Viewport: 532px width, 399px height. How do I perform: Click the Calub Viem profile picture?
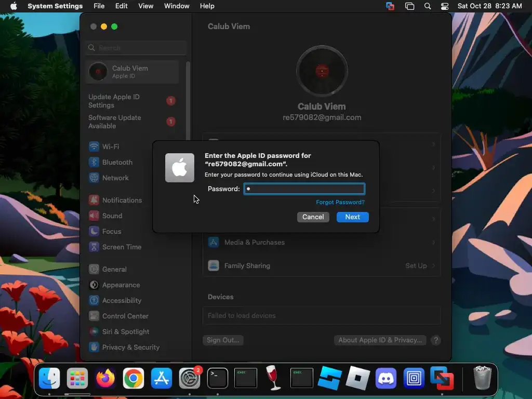pos(322,71)
